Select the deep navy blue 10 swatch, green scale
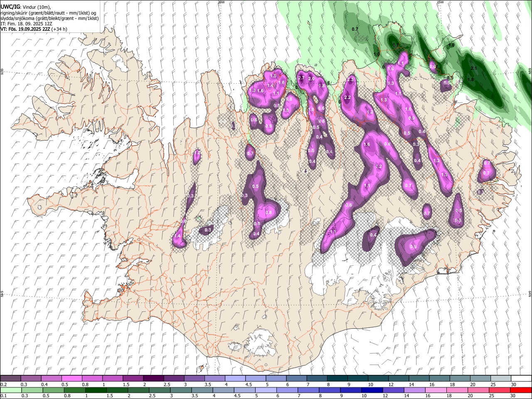This screenshot has height=399, width=532. click(x=372, y=390)
